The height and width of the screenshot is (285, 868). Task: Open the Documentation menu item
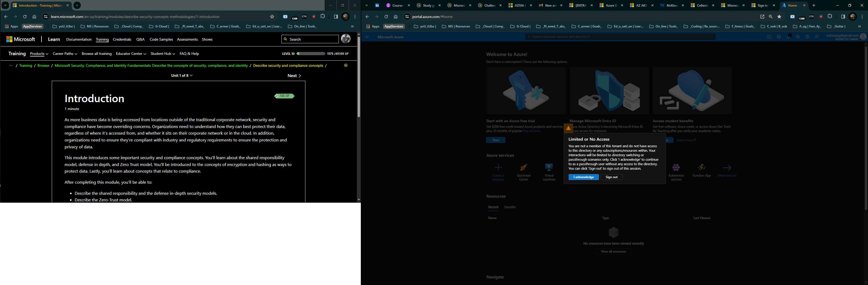79,39
